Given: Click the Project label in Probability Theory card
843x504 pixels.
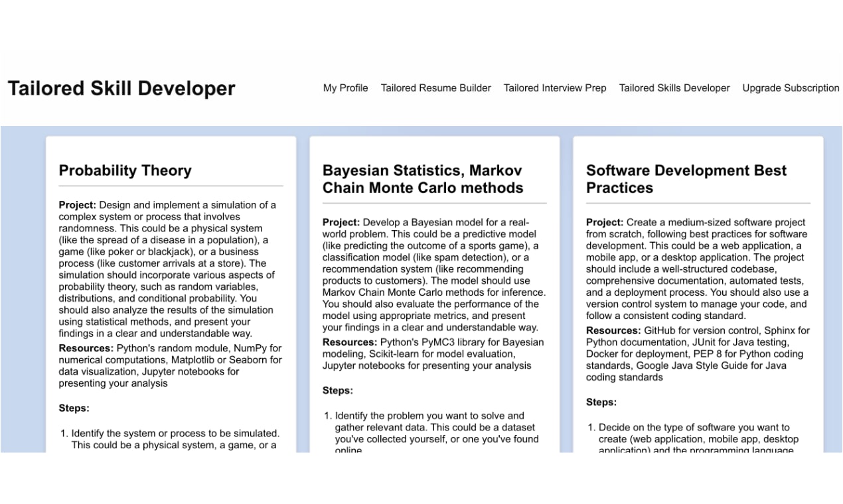Looking at the screenshot, I should pyautogui.click(x=78, y=205).
